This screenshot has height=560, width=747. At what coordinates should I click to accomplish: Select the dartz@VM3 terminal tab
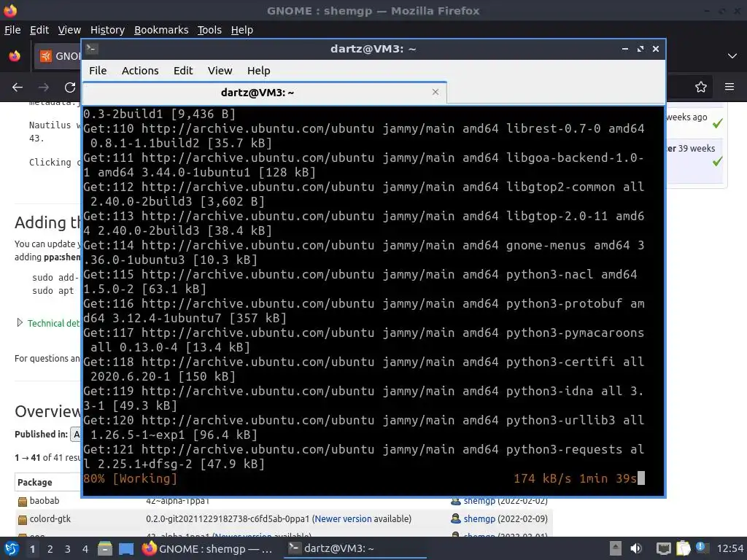(264, 93)
